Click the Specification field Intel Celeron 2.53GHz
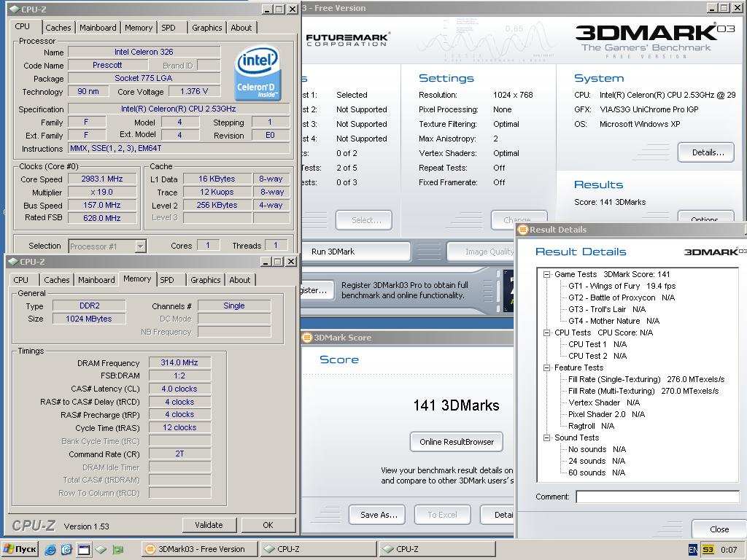The width and height of the screenshot is (747, 560). 179,109
